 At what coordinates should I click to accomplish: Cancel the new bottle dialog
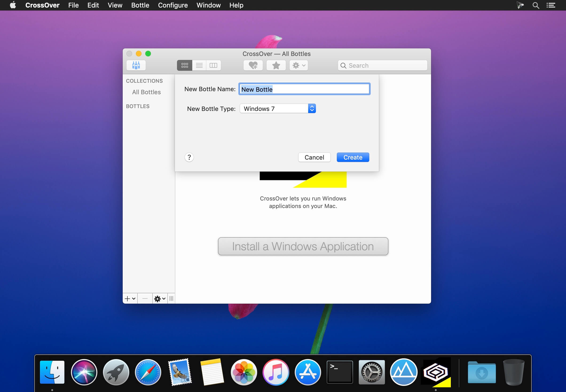pyautogui.click(x=314, y=157)
